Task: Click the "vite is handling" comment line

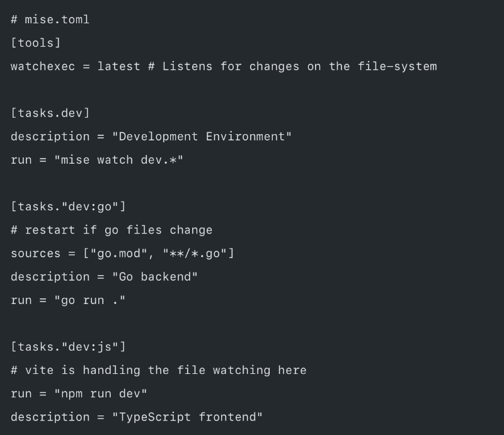Action: coord(159,370)
